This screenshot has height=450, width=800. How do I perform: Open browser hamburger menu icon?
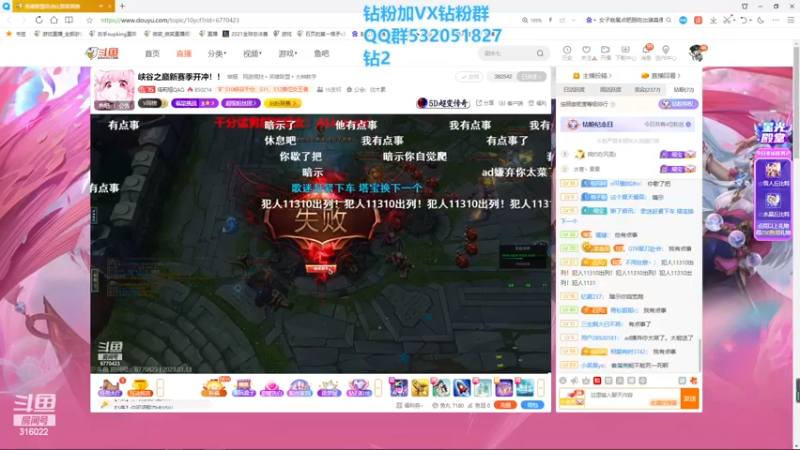[x=790, y=20]
